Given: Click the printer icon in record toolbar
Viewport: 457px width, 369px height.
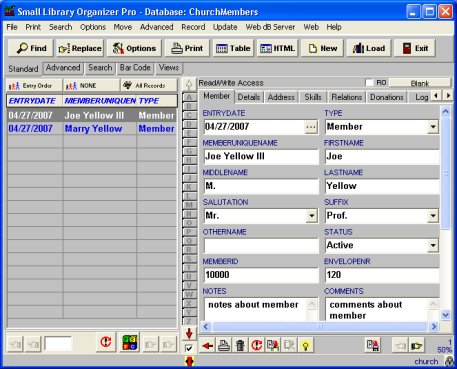Looking at the screenshot, I should (224, 346).
